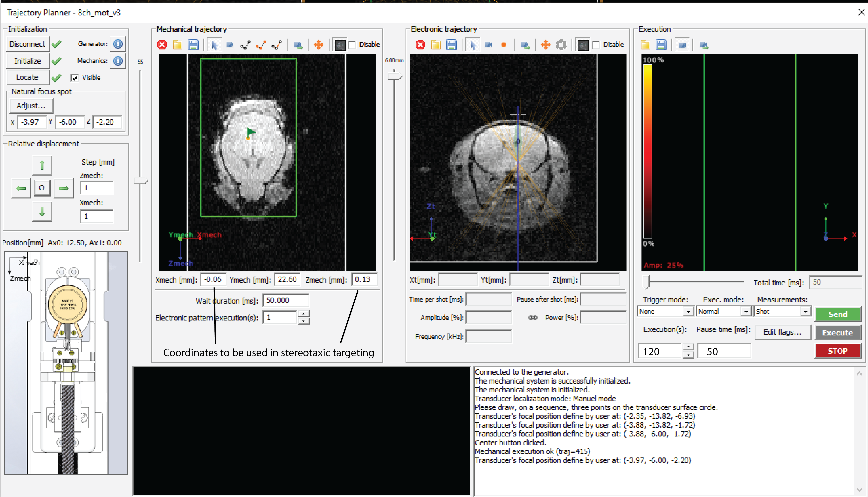The image size is (868, 497).
Task: Open the Exec. mode dropdown
Action: point(746,312)
